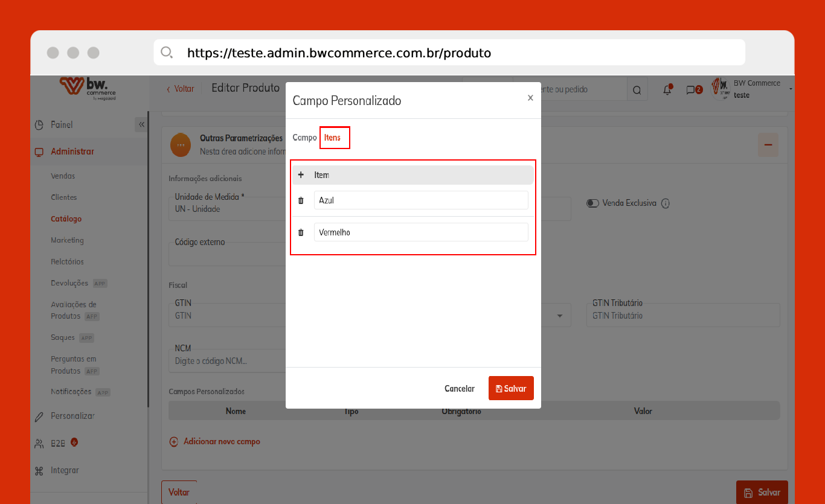Open Painel in the sidebar
This screenshot has width=825, height=504.
point(62,125)
